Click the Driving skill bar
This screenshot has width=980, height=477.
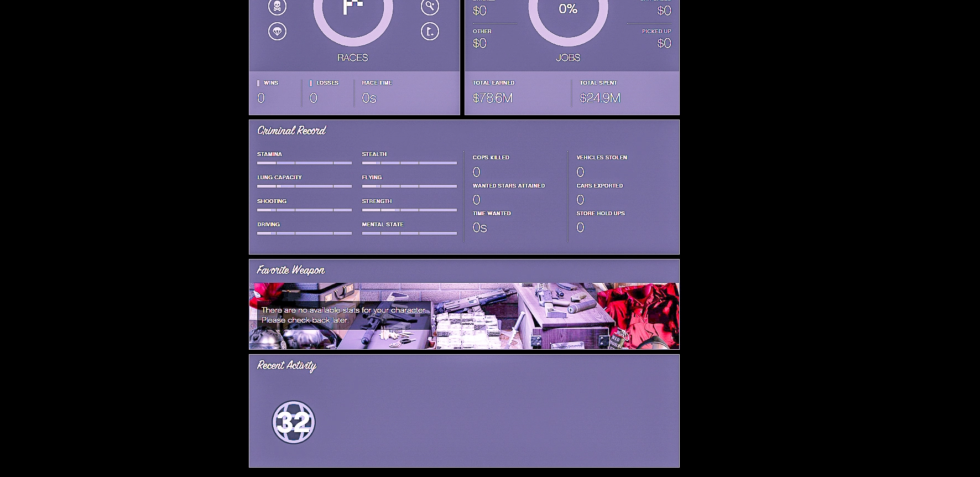pos(304,233)
